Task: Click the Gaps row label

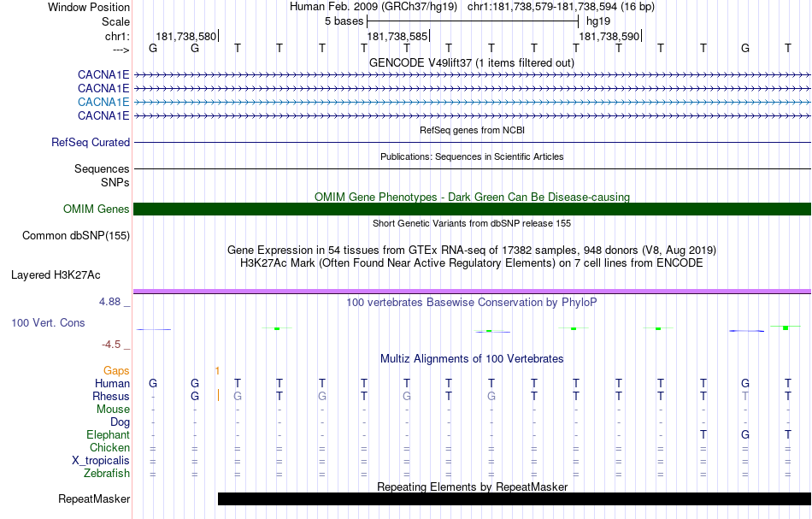Action: tap(116, 370)
